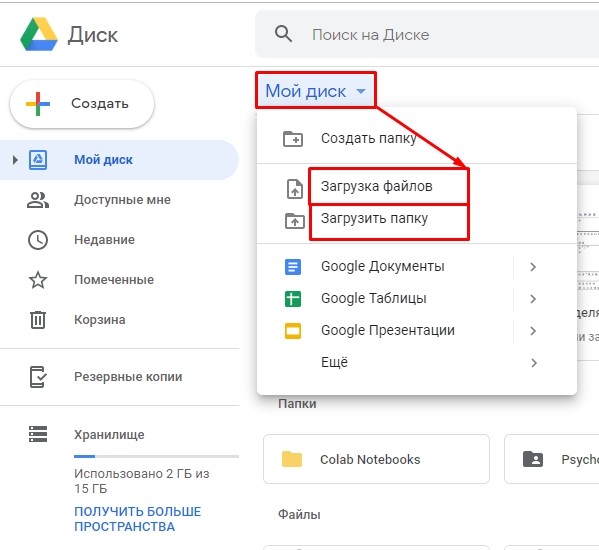Click the Создать button
The width and height of the screenshot is (599, 550).
coord(82,104)
